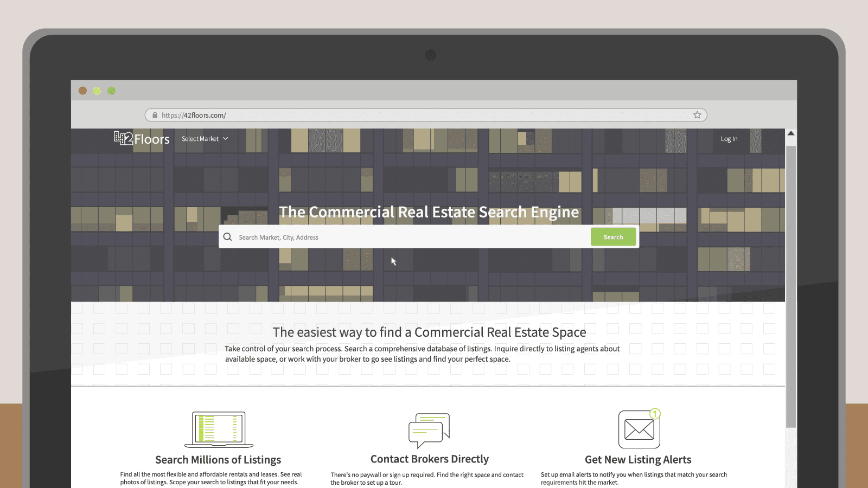
Task: Click the vertical scrollbar thumb
Action: (x=791, y=286)
